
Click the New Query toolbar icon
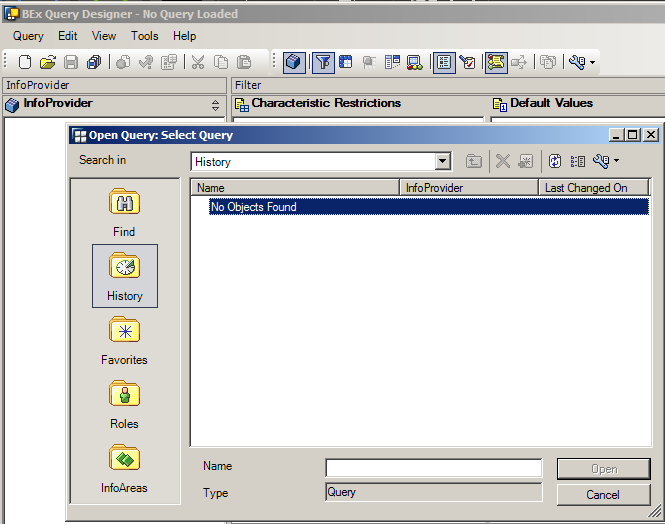[25, 62]
